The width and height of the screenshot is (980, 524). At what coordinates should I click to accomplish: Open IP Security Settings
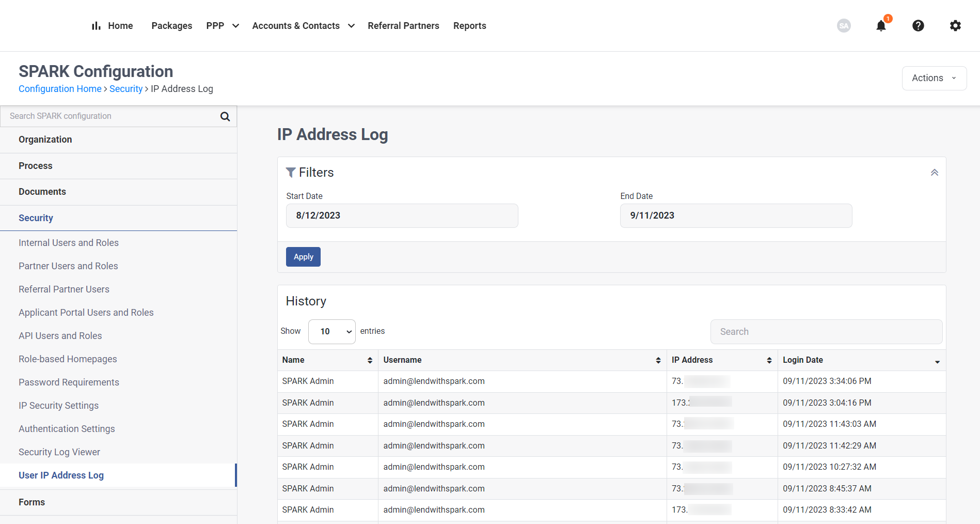(58, 406)
